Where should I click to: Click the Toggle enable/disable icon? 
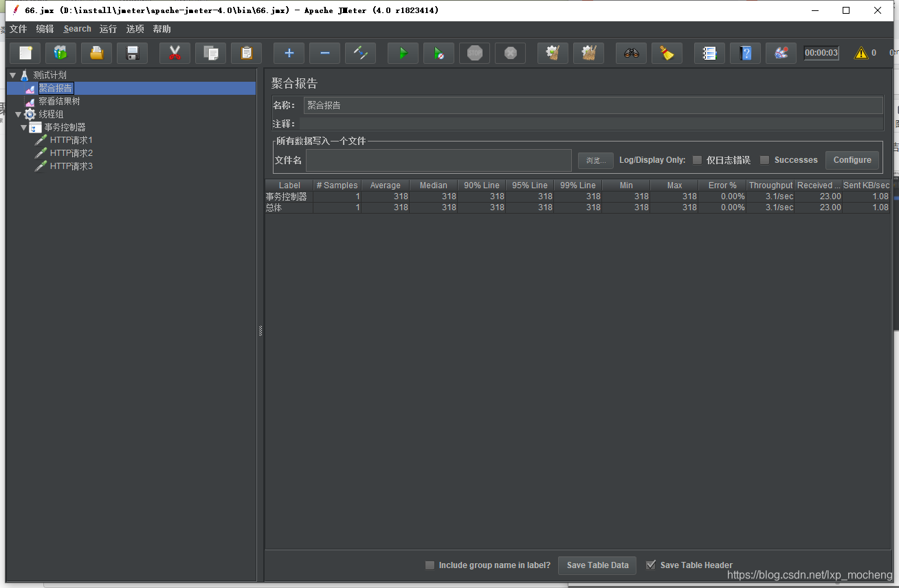pyautogui.click(x=361, y=53)
